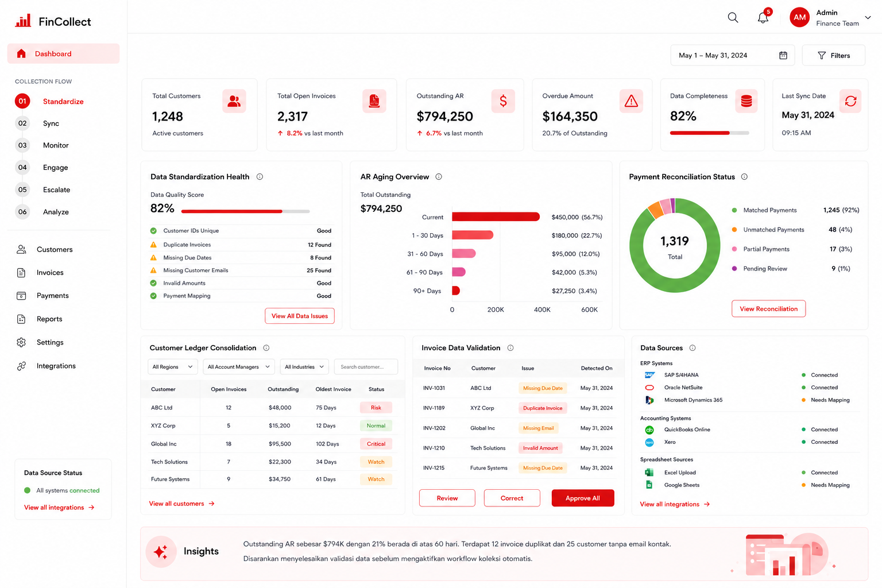This screenshot has width=882, height=588.
Task: Show info for Data Standardization Health
Action: tap(260, 177)
